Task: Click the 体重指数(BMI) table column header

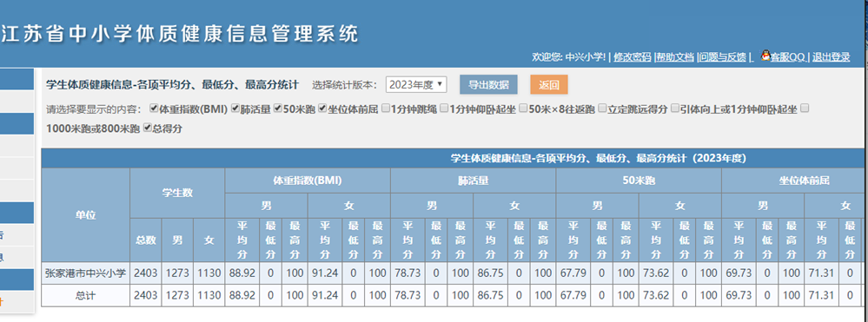Action: [x=308, y=181]
